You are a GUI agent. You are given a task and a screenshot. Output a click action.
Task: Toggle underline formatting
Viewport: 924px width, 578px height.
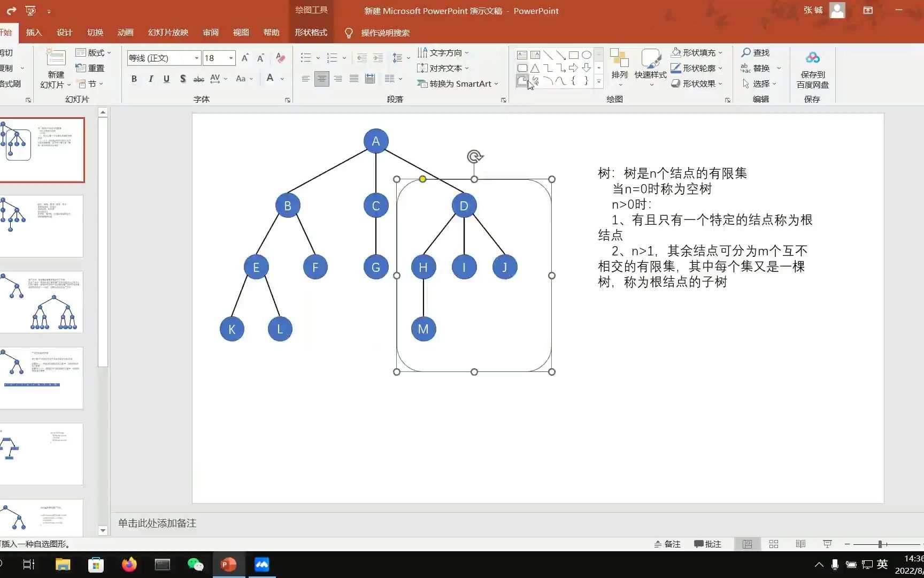[166, 78]
